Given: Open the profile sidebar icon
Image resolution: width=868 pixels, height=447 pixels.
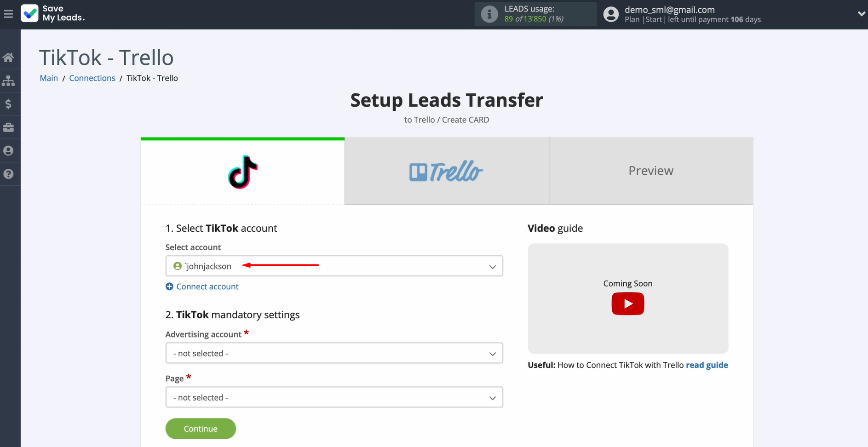Looking at the screenshot, I should pyautogui.click(x=8, y=151).
